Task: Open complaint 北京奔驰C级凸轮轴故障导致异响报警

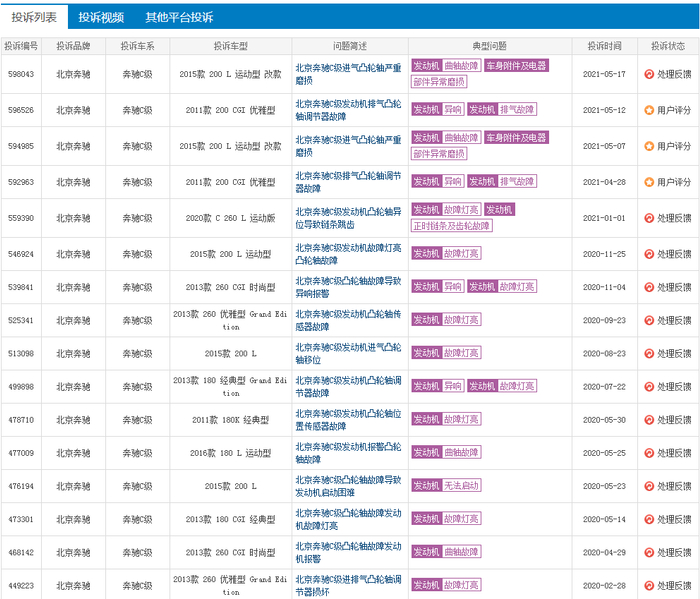Action: [x=348, y=287]
